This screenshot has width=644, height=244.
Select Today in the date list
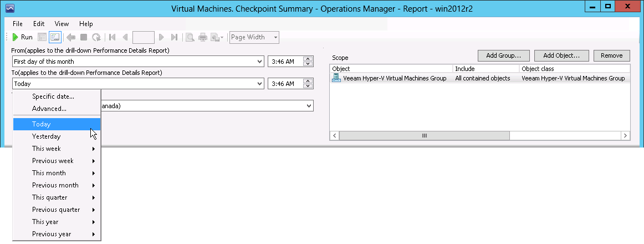pyautogui.click(x=57, y=124)
